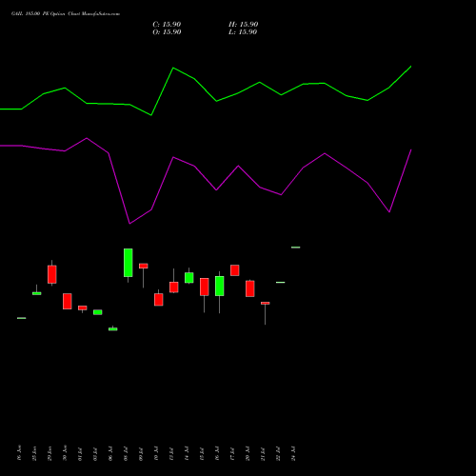Image resolution: width=476 pixels, height=476 pixels.
Task: Select the green dash candle on 24 Jul
Action: pos(296,248)
